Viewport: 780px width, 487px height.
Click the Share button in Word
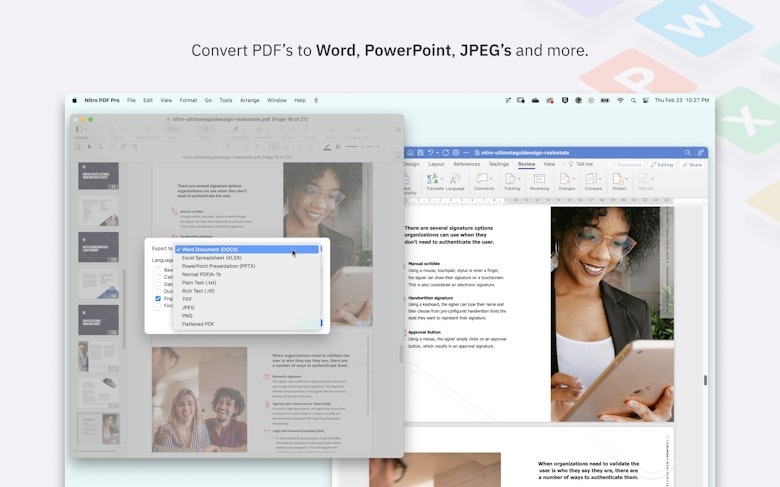pos(692,165)
